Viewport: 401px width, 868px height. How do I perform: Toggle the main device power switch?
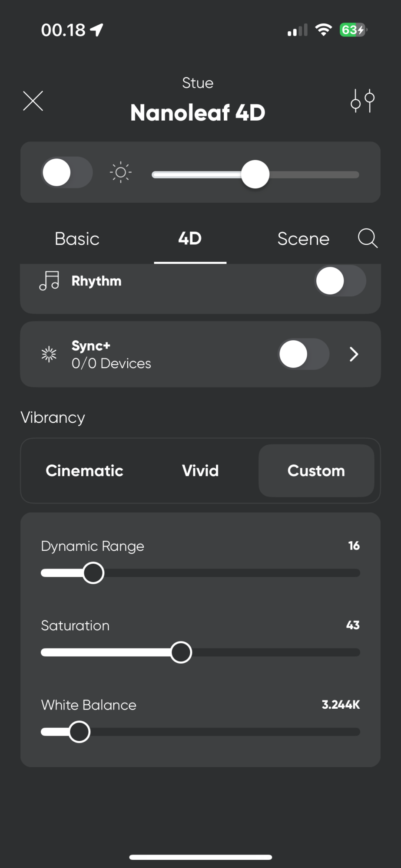coord(67,173)
